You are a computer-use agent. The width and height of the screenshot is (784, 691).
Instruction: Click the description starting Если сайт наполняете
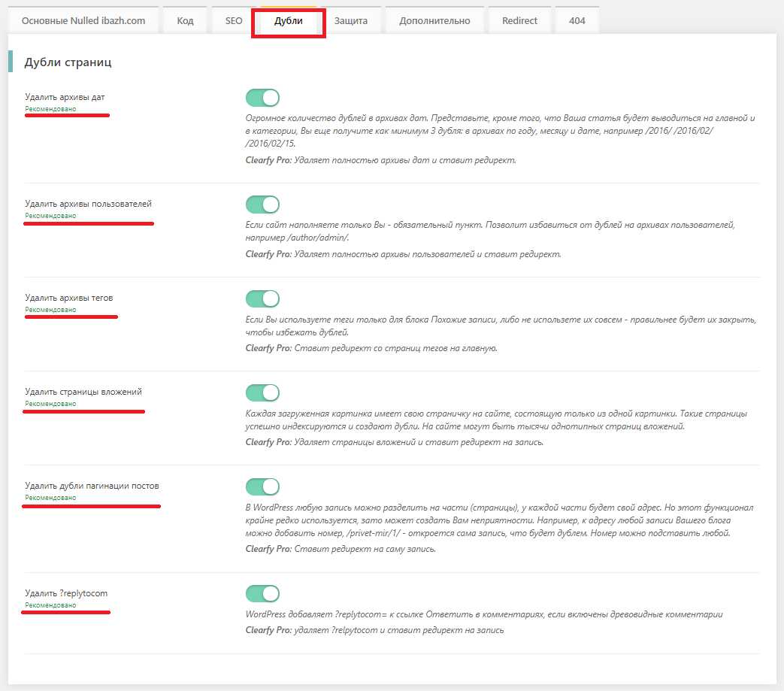pyautogui.click(x=490, y=231)
